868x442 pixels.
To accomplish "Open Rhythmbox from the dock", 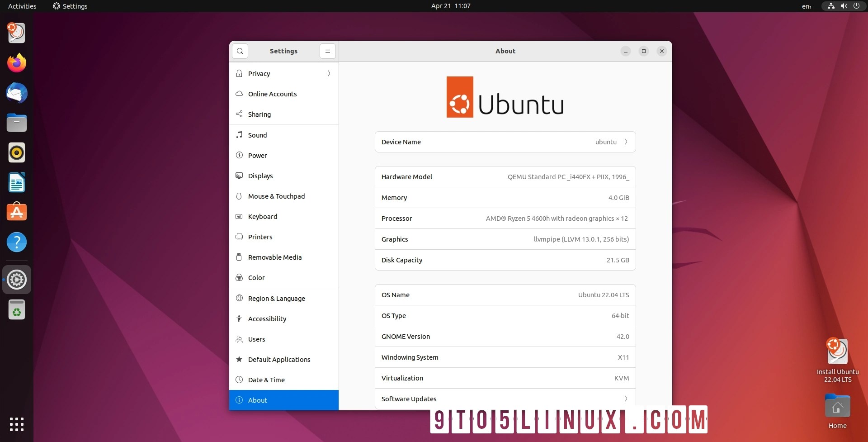I will (x=16, y=152).
